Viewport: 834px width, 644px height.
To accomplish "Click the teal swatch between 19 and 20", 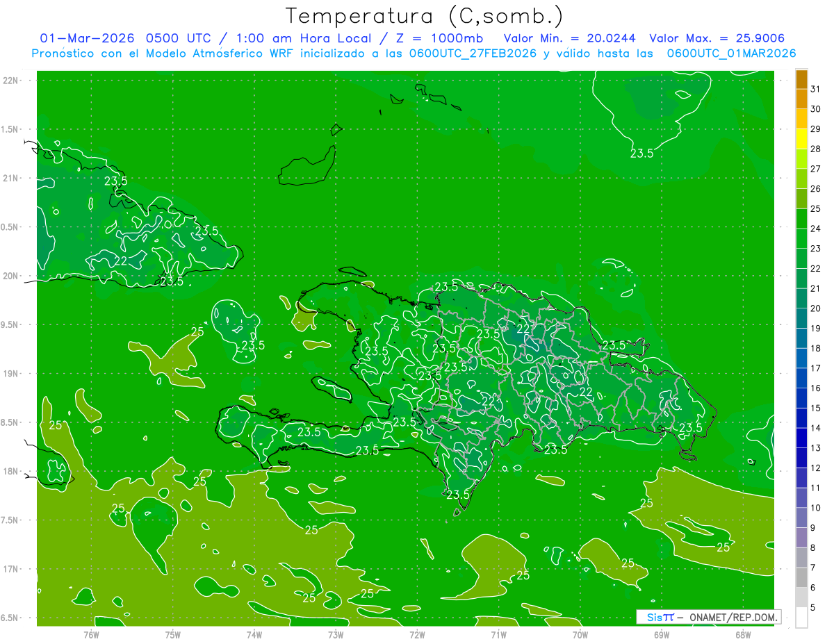I will point(801,318).
